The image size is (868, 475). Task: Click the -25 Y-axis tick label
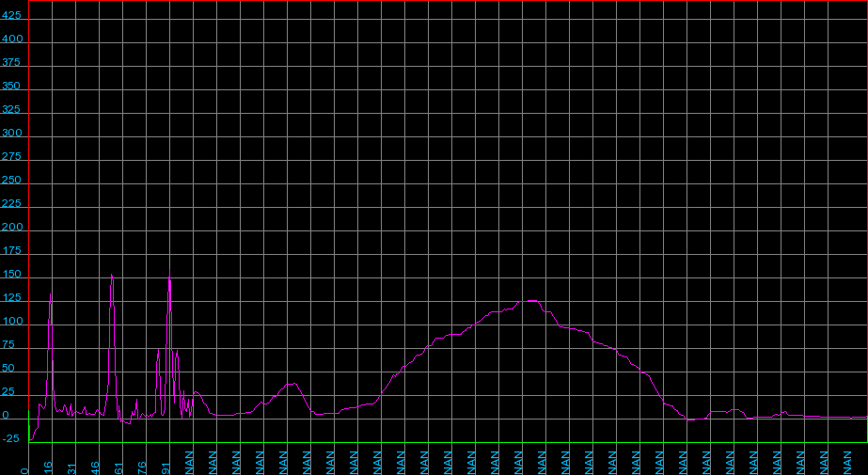coord(11,439)
